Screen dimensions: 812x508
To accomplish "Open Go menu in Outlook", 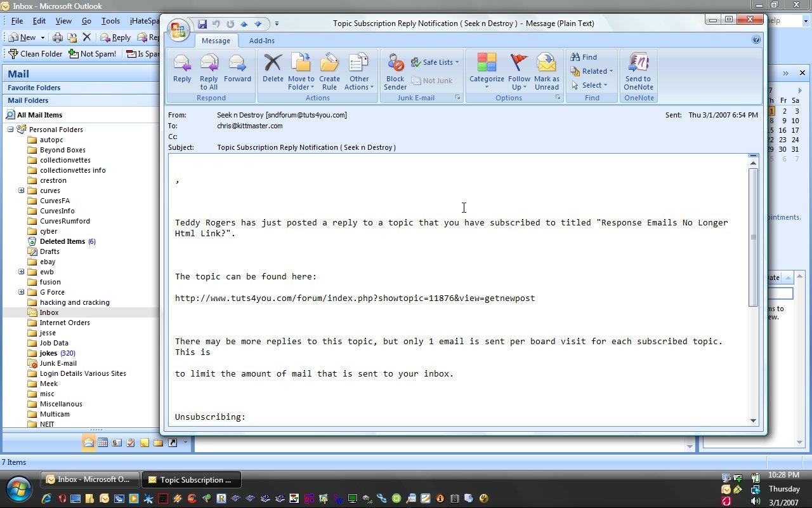I will [86, 21].
